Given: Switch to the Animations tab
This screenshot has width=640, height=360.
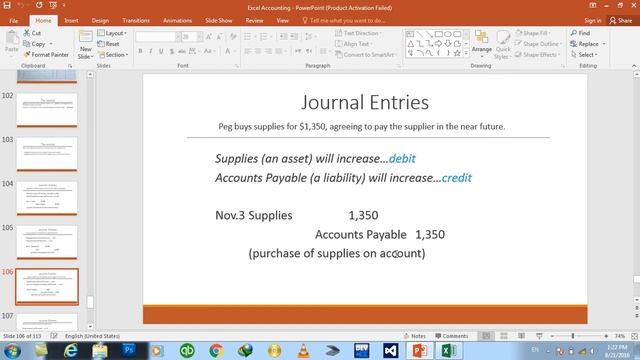Looking at the screenshot, I should tap(178, 20).
